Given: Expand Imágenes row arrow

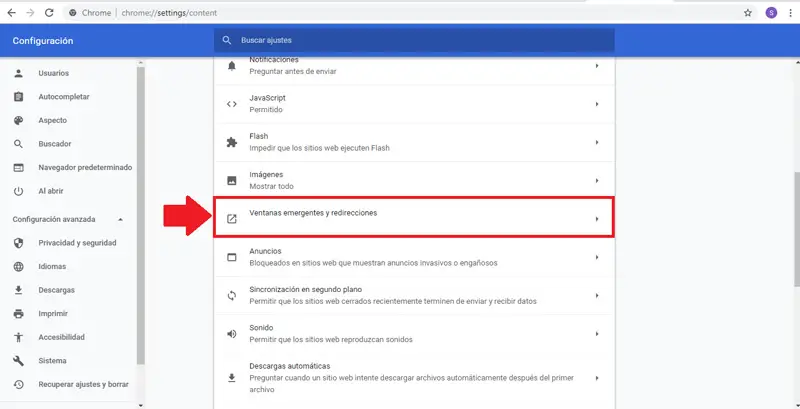Looking at the screenshot, I should tap(596, 181).
